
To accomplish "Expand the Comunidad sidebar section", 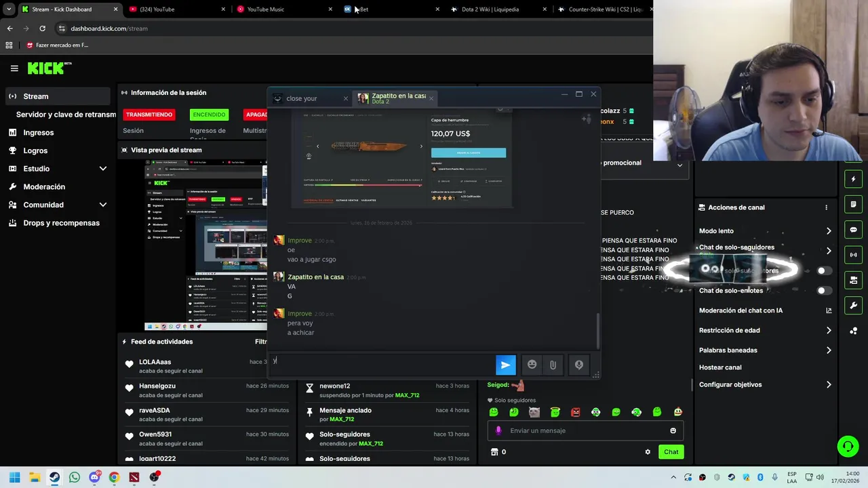I will 103,205.
